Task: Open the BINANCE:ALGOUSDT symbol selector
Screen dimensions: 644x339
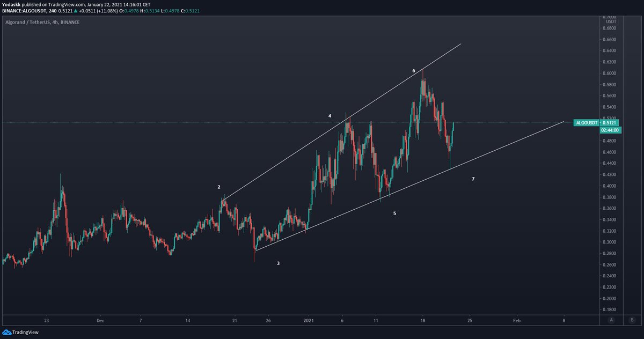Action: [24, 10]
